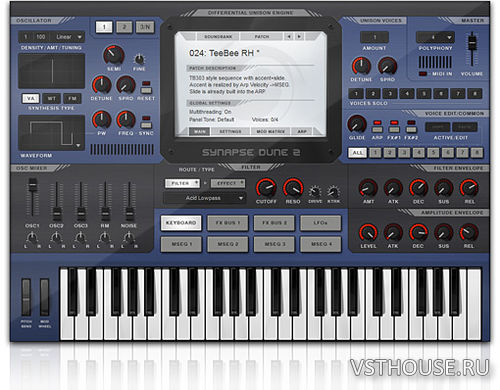Click the unison AMOUNT field
This screenshot has width=500, height=390.
[374, 37]
